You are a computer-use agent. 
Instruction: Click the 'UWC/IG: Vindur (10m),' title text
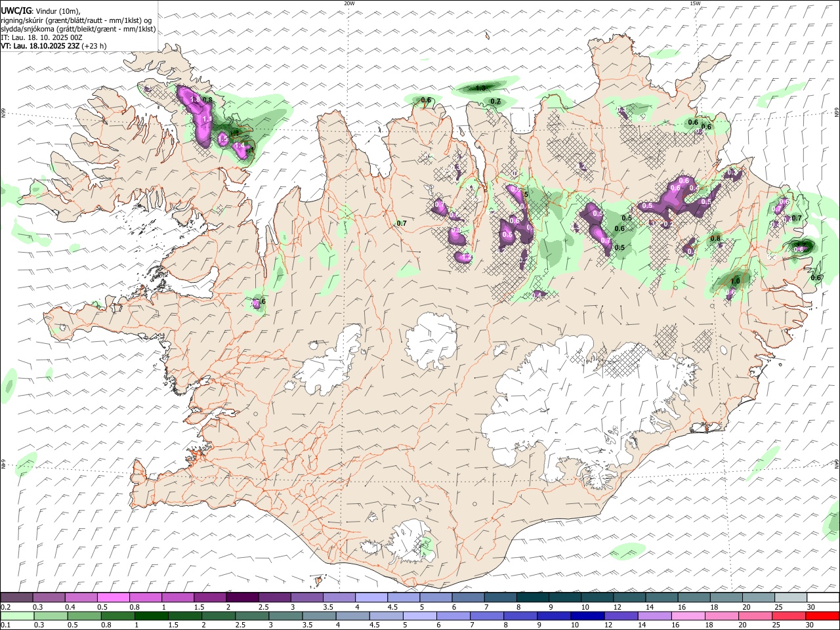pyautogui.click(x=41, y=10)
